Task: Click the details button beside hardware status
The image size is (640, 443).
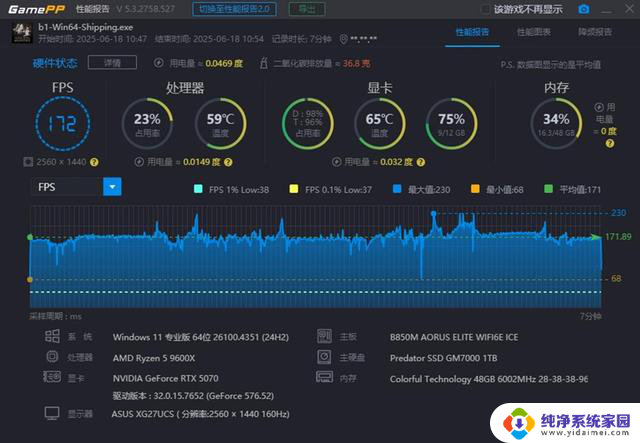Action: 112,62
